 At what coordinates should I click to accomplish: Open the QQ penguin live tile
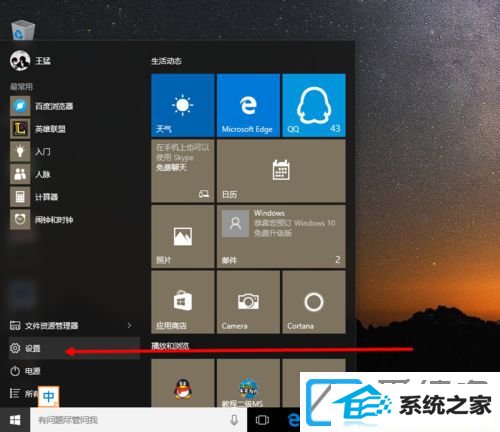(x=314, y=105)
